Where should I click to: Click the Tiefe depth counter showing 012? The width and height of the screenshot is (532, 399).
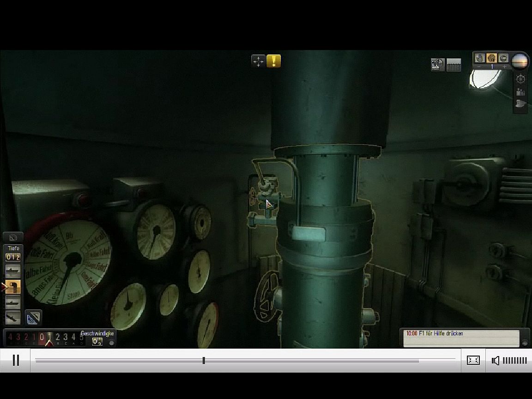click(13, 257)
